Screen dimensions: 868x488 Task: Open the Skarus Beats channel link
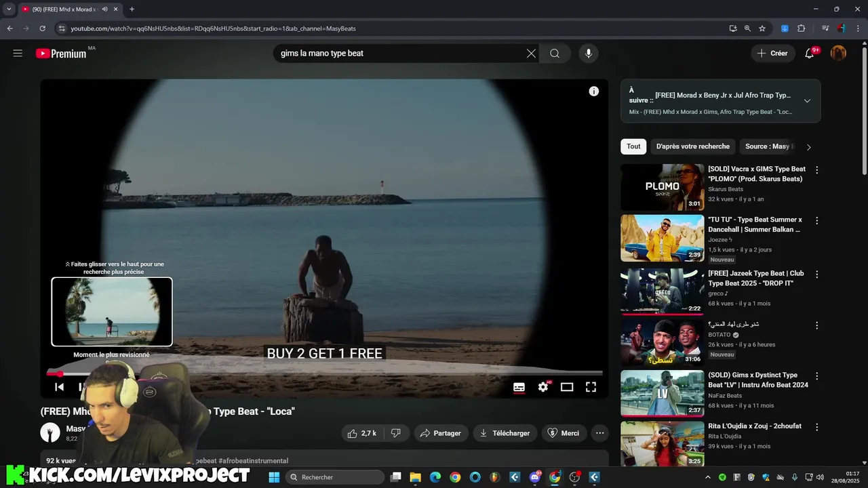click(x=726, y=189)
